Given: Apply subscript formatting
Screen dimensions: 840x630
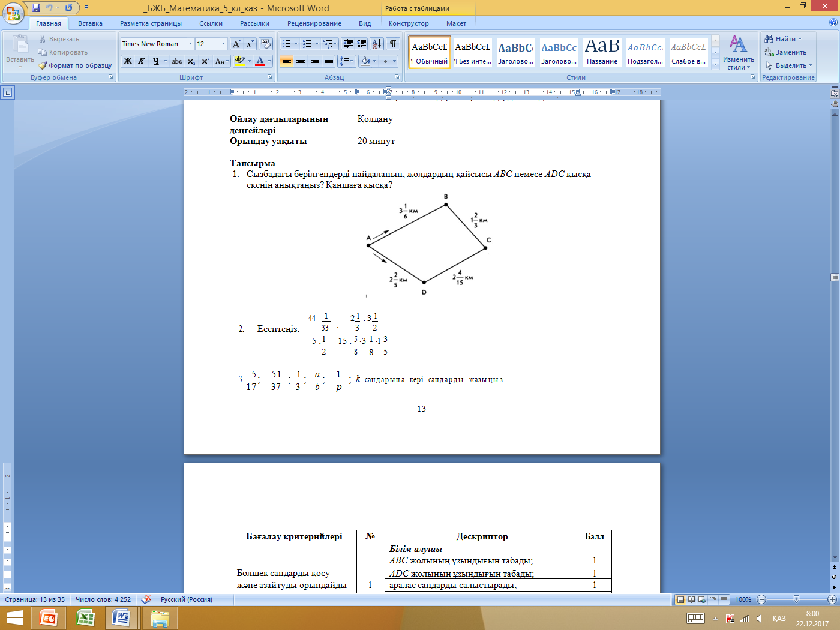Looking at the screenshot, I should point(191,61).
